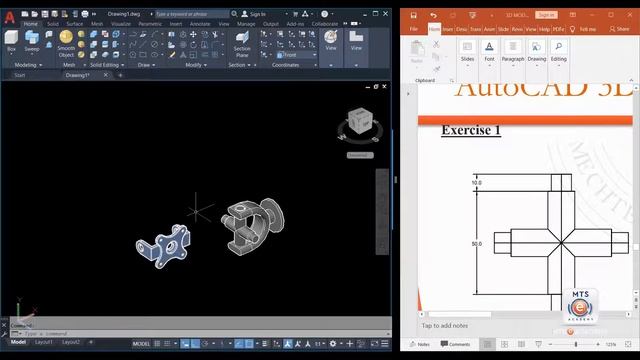Image resolution: width=640 pixels, height=360 pixels.
Task: Click the workspace switching gear icon
Action: [x=333, y=344]
